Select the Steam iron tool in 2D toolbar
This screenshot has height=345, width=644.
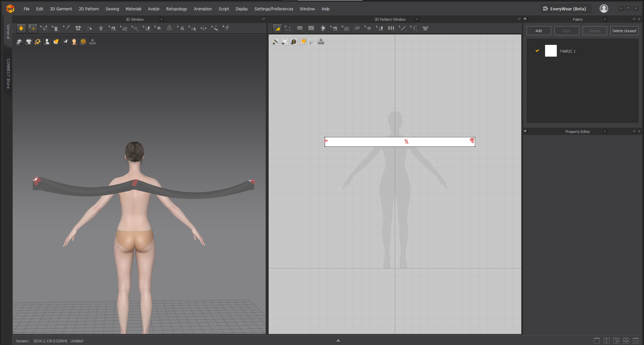[357, 28]
